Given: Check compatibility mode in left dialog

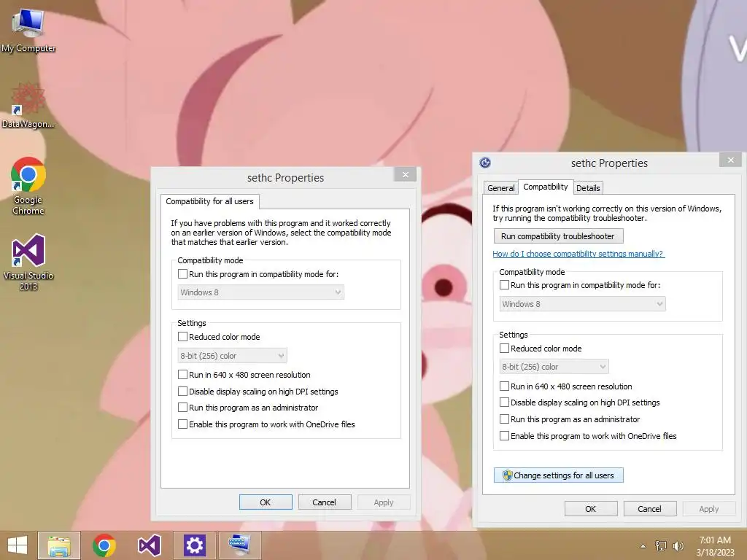Looking at the screenshot, I should tap(182, 274).
